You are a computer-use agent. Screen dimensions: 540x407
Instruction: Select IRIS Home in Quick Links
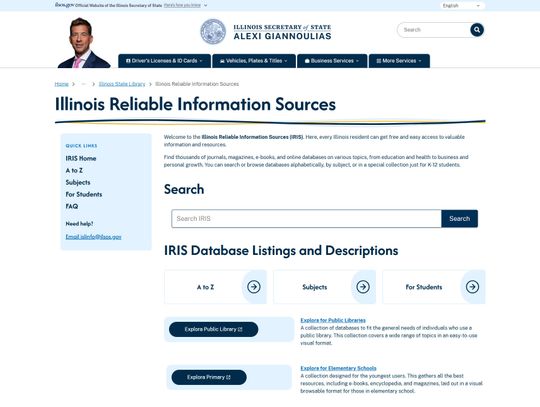coord(81,158)
